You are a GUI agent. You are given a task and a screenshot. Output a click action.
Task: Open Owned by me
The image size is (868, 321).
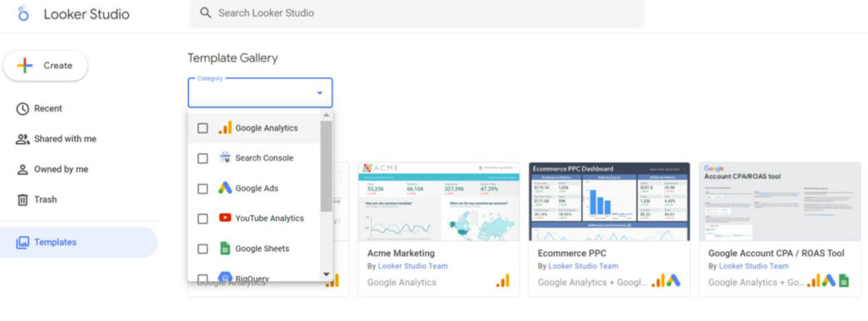61,169
